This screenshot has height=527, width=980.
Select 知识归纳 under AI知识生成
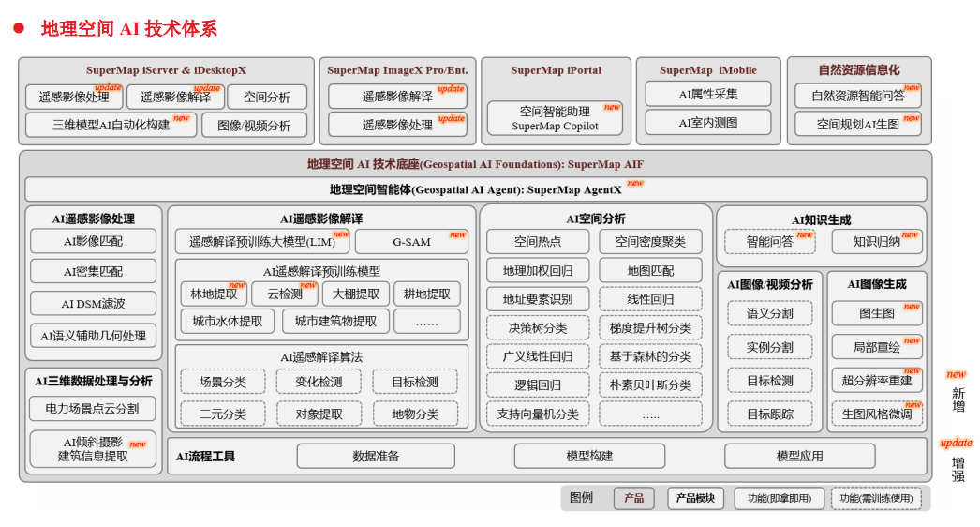877,241
